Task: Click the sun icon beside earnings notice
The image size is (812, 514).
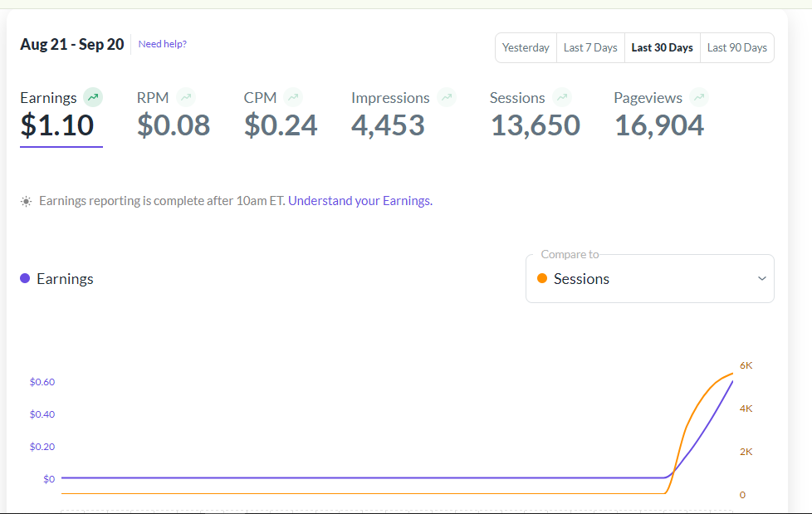Action: (x=27, y=201)
